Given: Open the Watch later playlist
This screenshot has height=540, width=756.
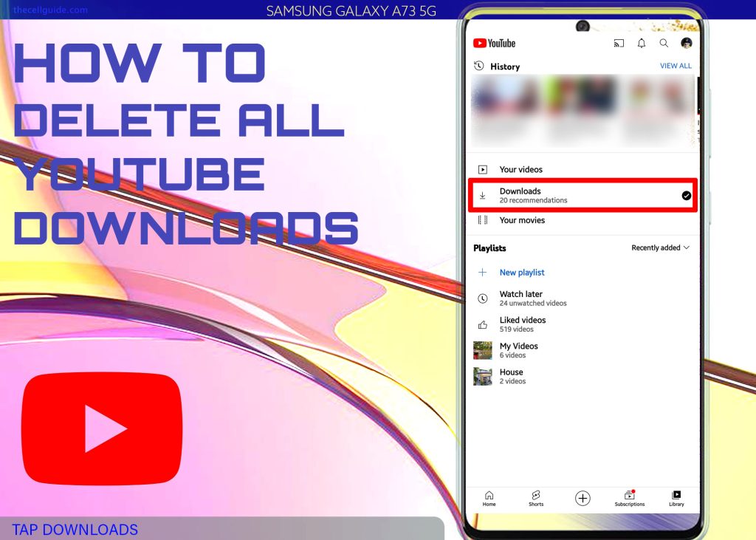Looking at the screenshot, I should pyautogui.click(x=583, y=298).
